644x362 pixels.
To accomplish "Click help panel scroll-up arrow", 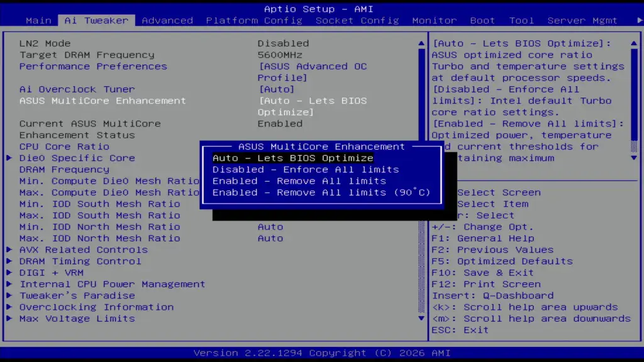I will point(633,43).
